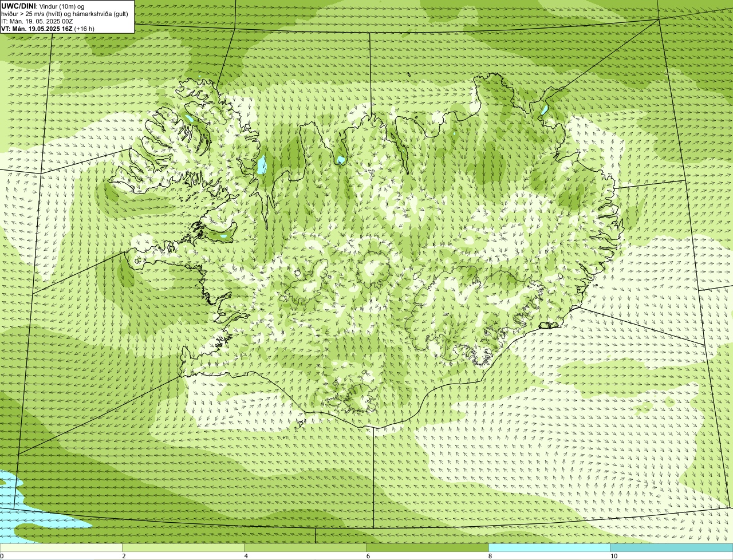This screenshot has width=733, height=560.
Task: Click the '8' label on the color scale
Action: pyautogui.click(x=490, y=556)
